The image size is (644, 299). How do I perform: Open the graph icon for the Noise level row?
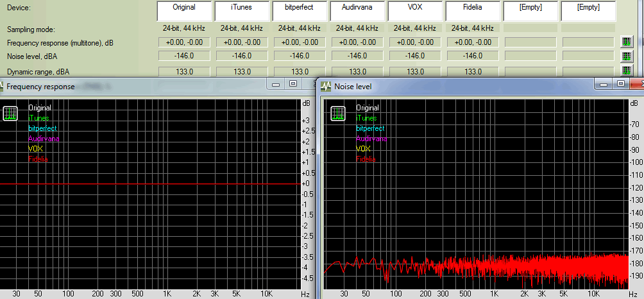(x=626, y=56)
